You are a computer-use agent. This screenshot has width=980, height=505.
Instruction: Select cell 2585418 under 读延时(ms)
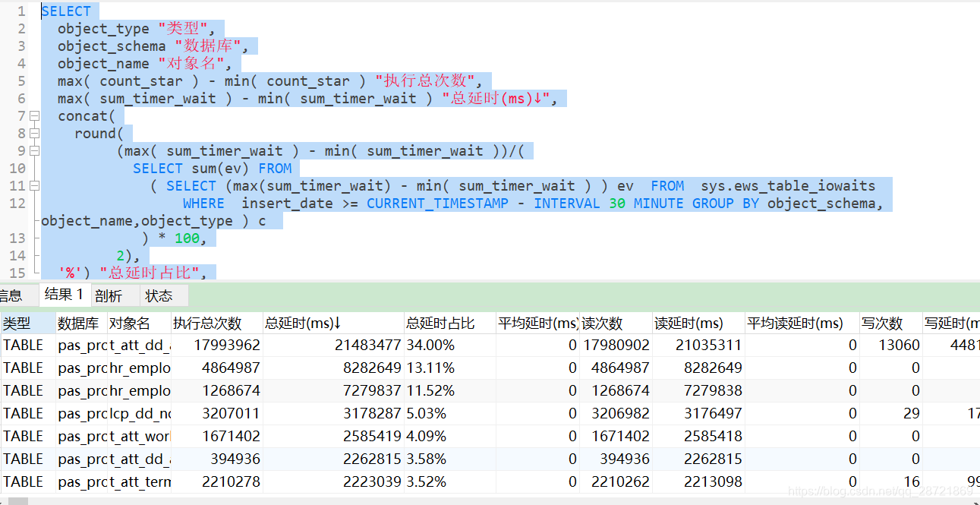pos(698,436)
